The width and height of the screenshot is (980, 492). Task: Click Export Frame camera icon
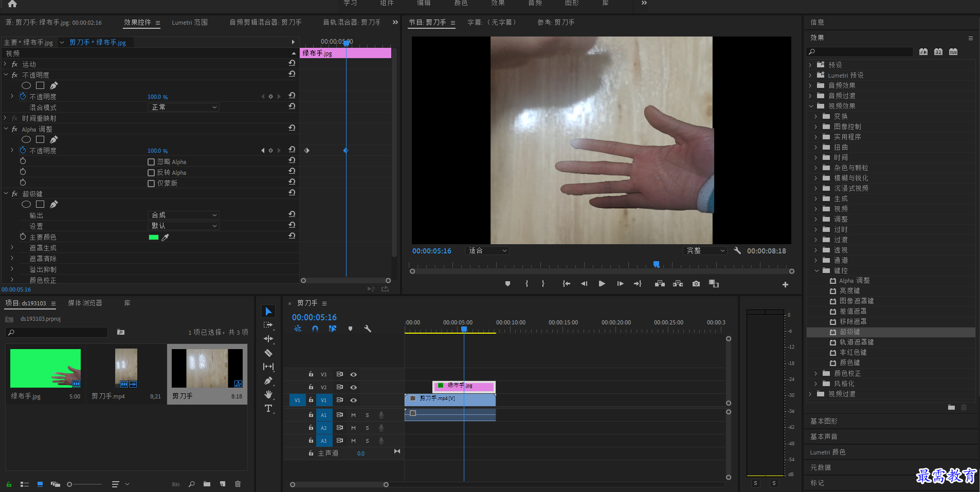(696, 284)
